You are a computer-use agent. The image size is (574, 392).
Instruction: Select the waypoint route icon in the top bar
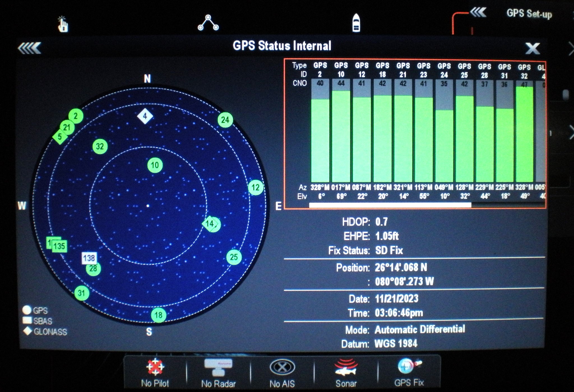pyautogui.click(x=209, y=24)
